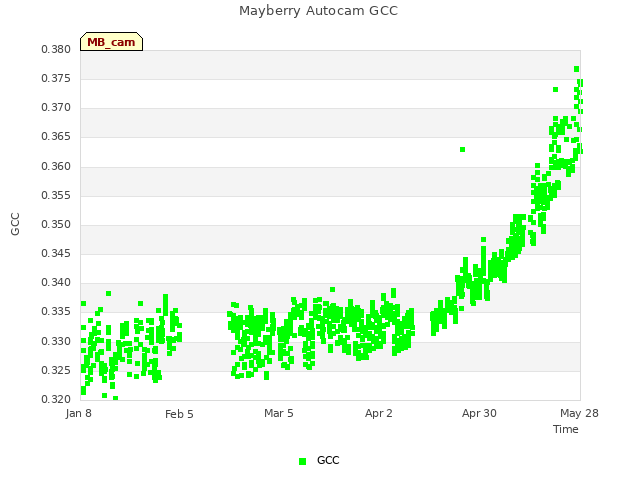The width and height of the screenshot is (640, 480).
Task: Click the MB_cam label tag
Action: [x=111, y=42]
